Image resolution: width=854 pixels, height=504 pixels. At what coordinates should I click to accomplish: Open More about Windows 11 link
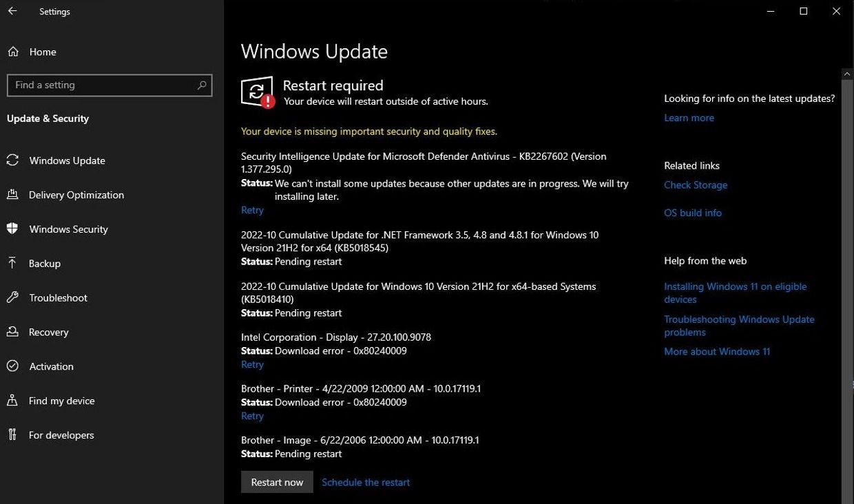click(717, 351)
